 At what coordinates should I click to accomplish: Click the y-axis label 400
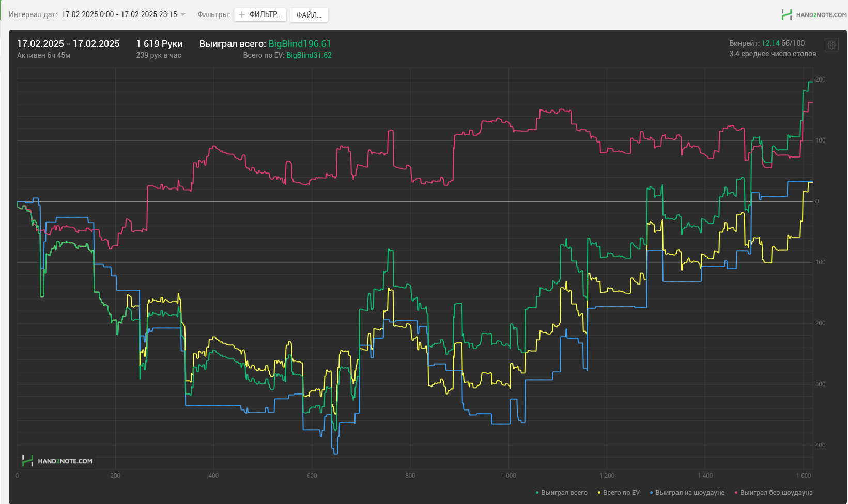point(821,445)
